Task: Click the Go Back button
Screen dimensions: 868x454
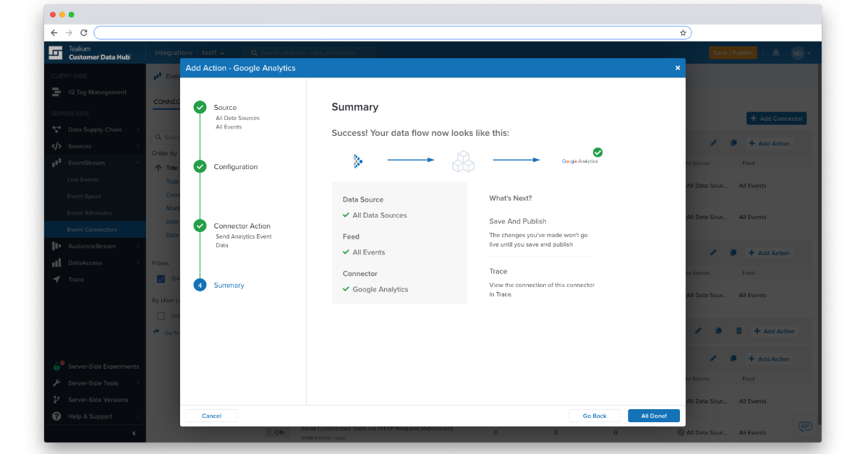Action: click(595, 416)
